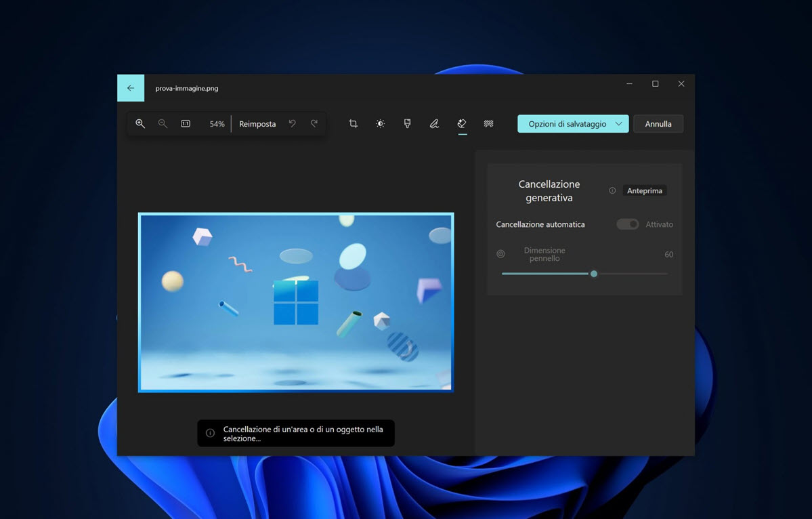Zoom out with the magnifier minus icon
Screen dimensions: 812x519
coord(163,124)
